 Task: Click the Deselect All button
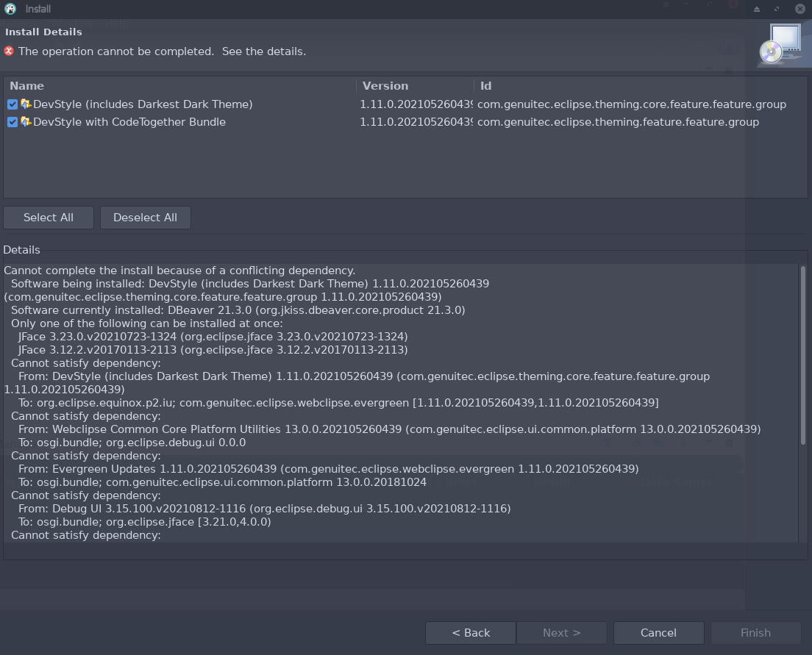(x=145, y=217)
